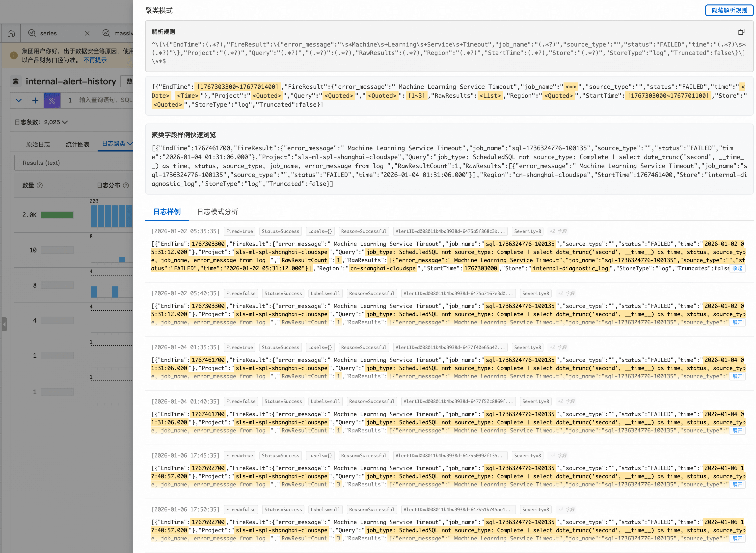Switch to the 日志模式分析 tab
Screen dimensions: 756x553
point(217,212)
